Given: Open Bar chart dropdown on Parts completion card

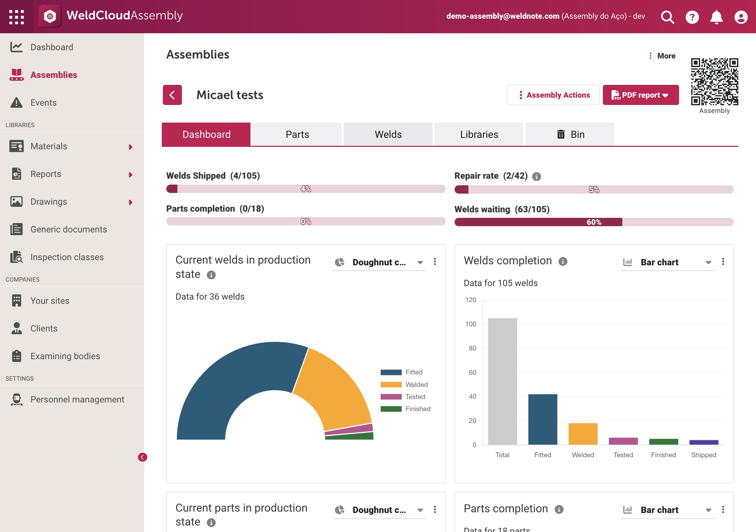Looking at the screenshot, I should click(667, 510).
